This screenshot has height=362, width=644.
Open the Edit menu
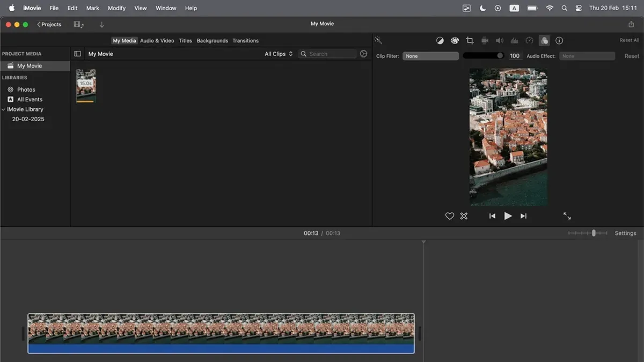point(72,8)
